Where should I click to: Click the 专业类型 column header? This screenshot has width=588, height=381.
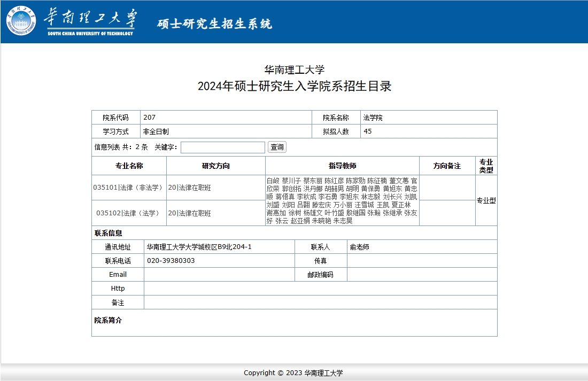pyautogui.click(x=486, y=166)
